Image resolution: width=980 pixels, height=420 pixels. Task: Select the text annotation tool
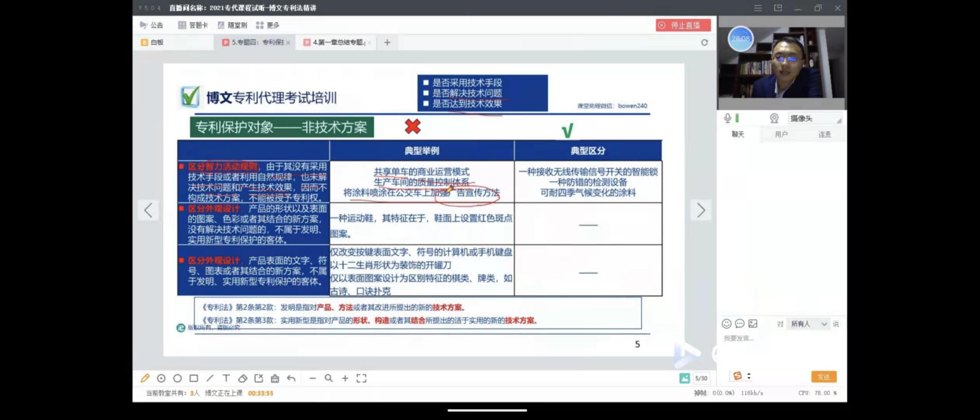226,378
